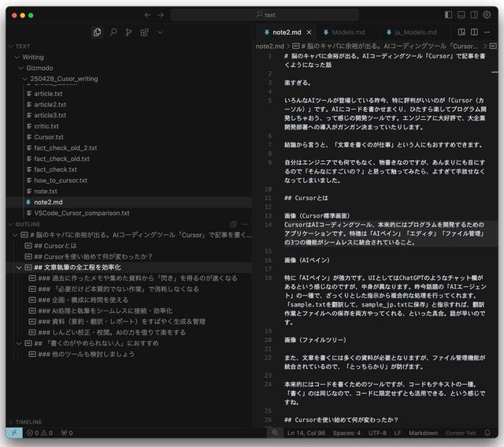This screenshot has width=504, height=447.
Task: Open the Search view icon
Action: coord(113,32)
